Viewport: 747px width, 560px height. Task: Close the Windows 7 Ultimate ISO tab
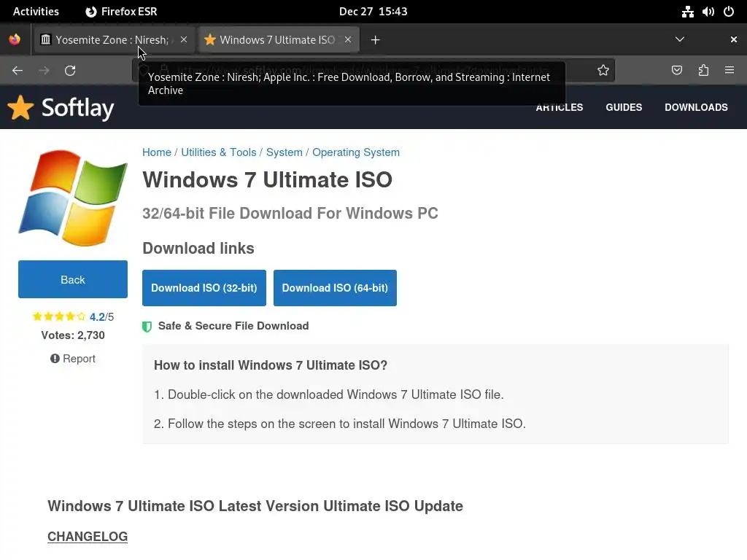point(348,39)
